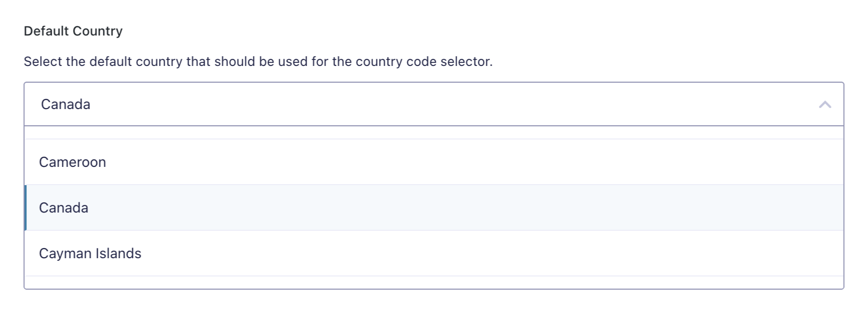The height and width of the screenshot is (314, 868).
Task: Click the selected "Canada" text in the combo box
Action: [x=66, y=104]
